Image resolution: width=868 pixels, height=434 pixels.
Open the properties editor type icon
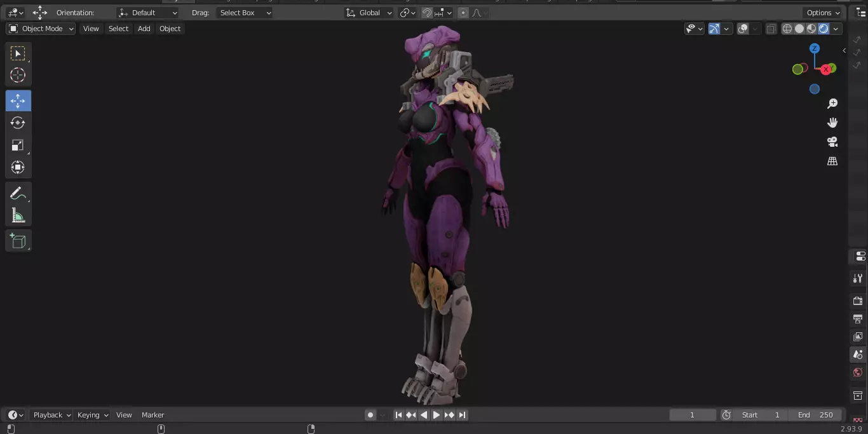coord(860,256)
